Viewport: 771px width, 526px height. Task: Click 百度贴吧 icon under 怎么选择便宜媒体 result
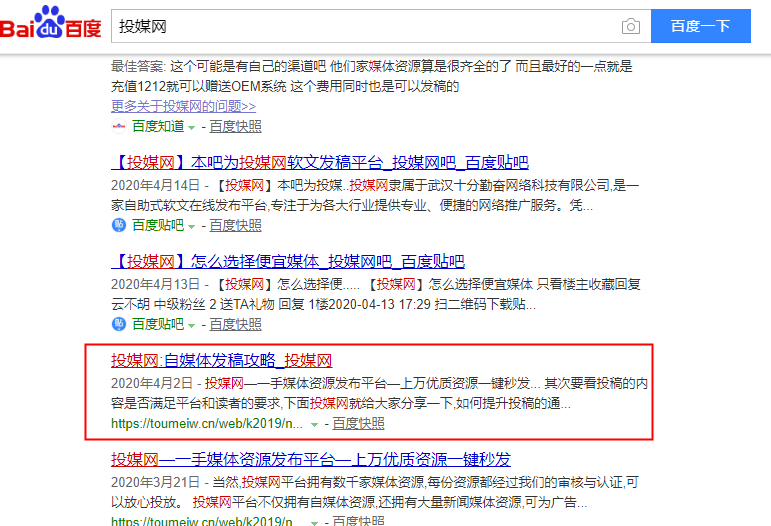119,324
